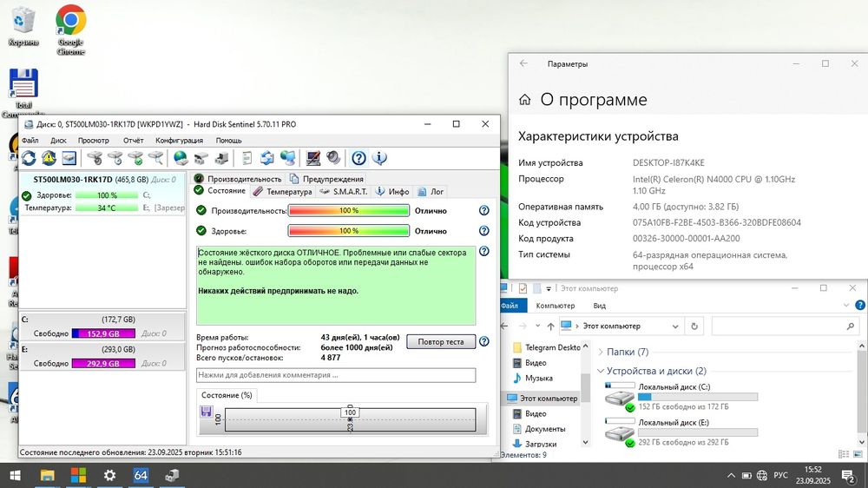Click the disk with magnifier surface test icon
The width and height of the screenshot is (868, 488).
click(156, 158)
